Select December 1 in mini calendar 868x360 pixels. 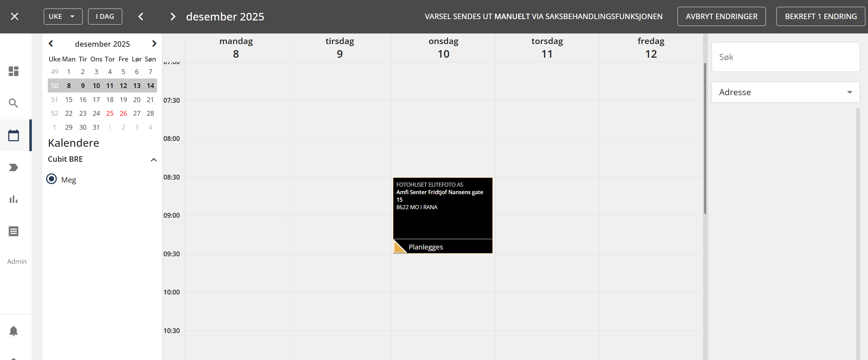(x=69, y=72)
